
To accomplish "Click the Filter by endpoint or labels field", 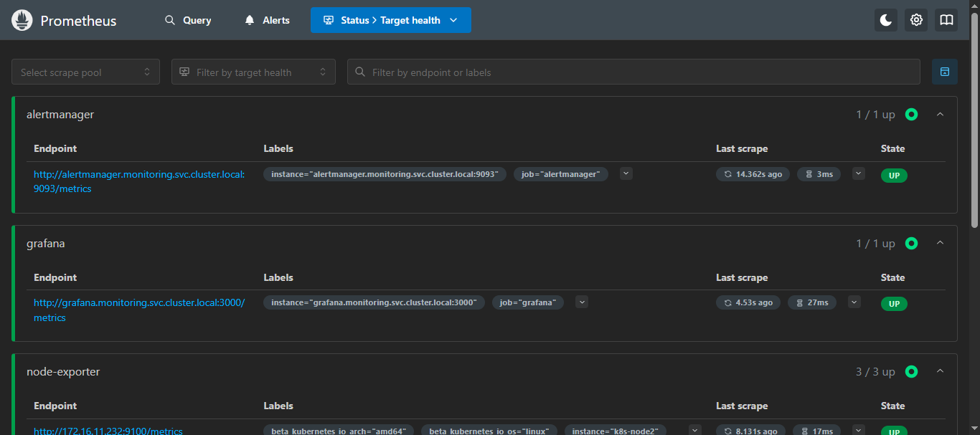I will (633, 72).
